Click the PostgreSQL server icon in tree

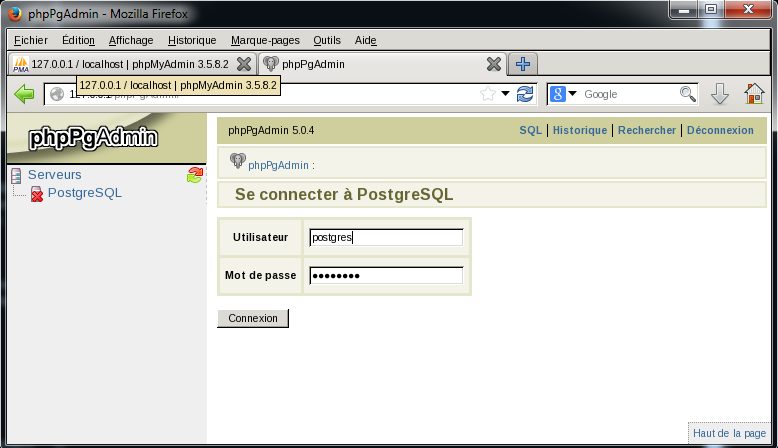pos(37,193)
